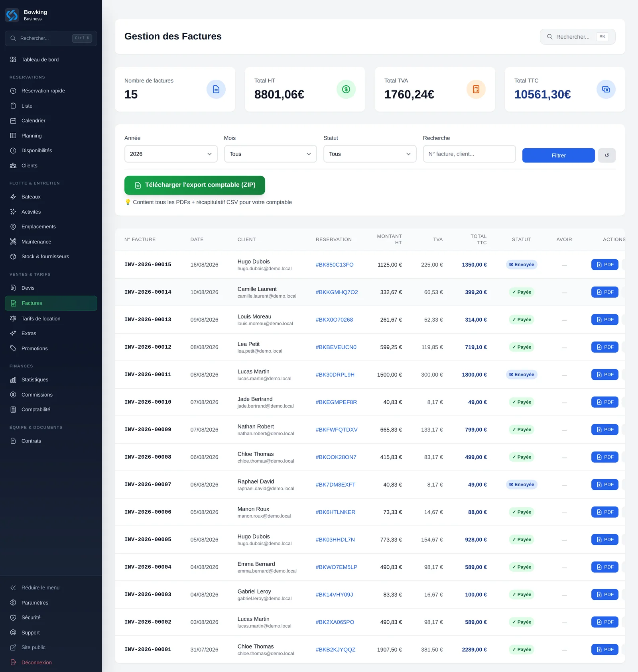
Task: Click the N° facture, client search field
Action: tap(469, 154)
